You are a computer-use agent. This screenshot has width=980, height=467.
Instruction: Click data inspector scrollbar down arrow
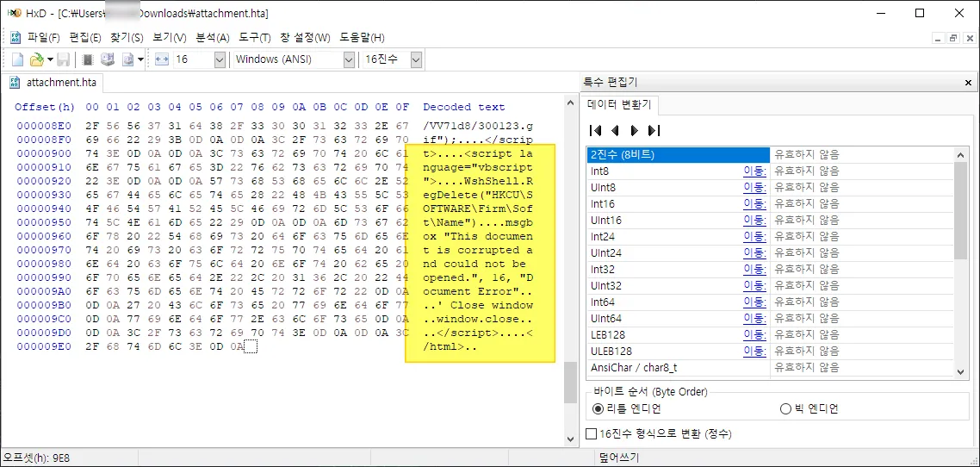[x=961, y=371]
